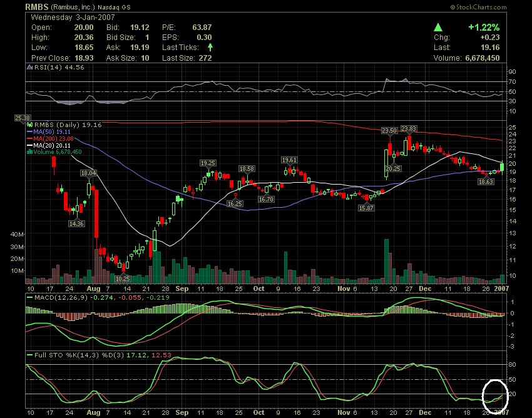
Task: Click the volume bars icon in the legend
Action: pos(29,152)
